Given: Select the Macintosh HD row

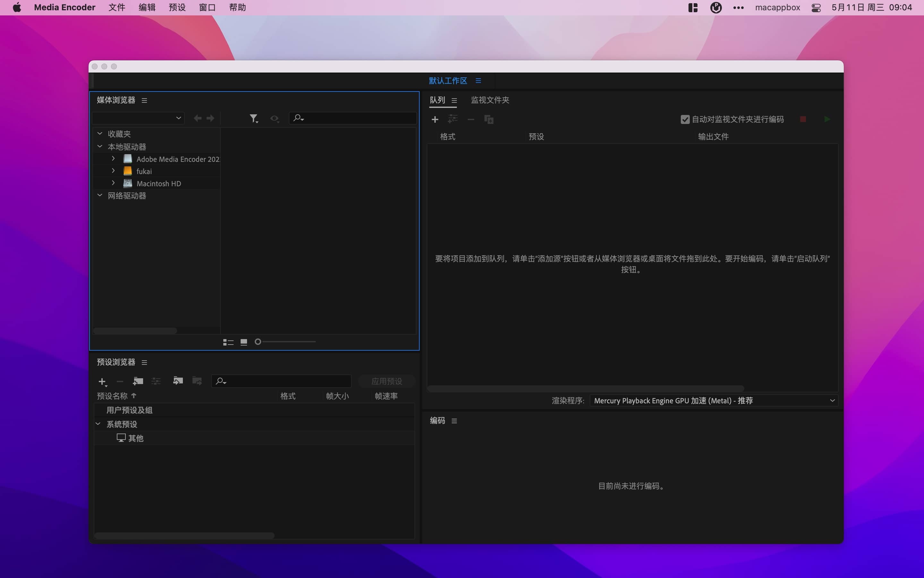Looking at the screenshot, I should click(157, 183).
